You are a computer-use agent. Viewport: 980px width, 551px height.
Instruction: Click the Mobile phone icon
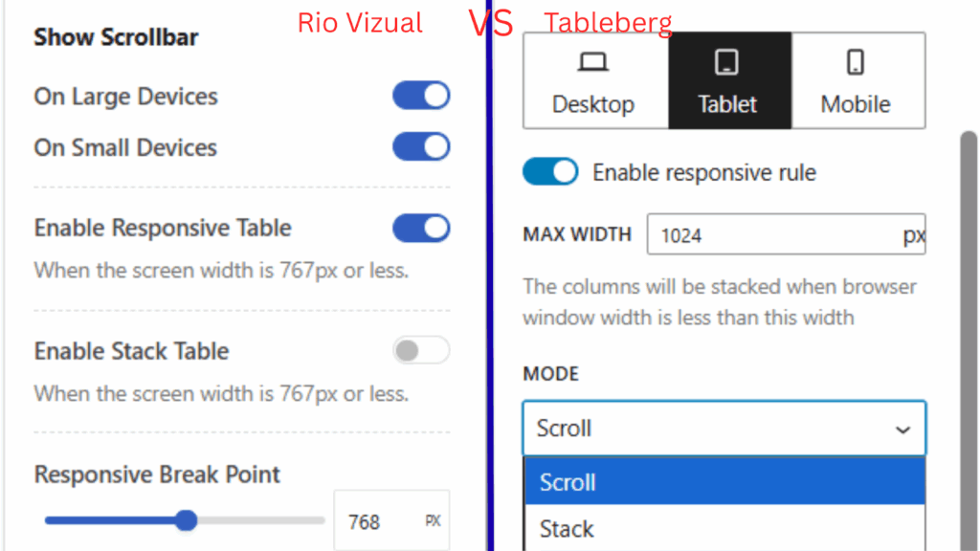pyautogui.click(x=856, y=63)
